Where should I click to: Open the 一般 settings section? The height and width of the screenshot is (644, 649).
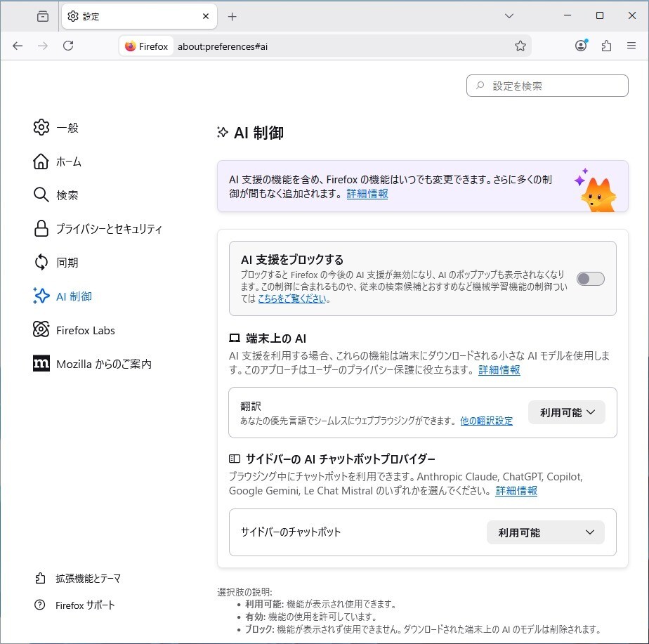[65, 127]
